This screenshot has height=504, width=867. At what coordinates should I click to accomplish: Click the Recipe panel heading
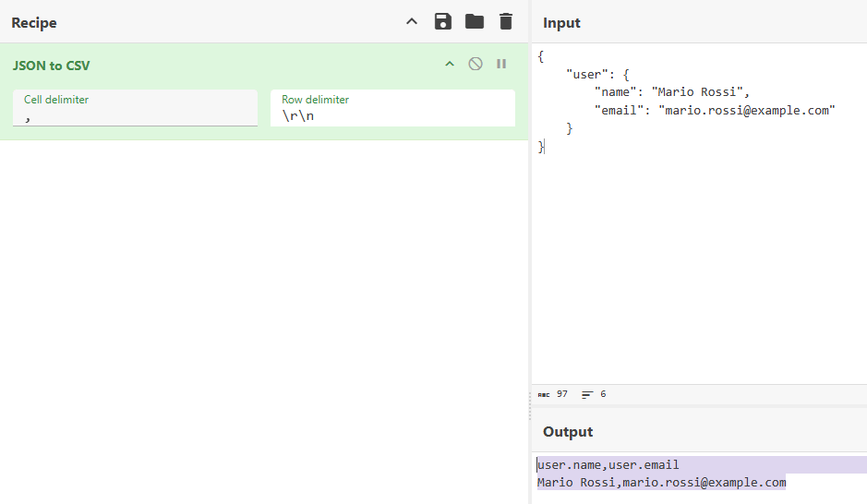tap(34, 23)
